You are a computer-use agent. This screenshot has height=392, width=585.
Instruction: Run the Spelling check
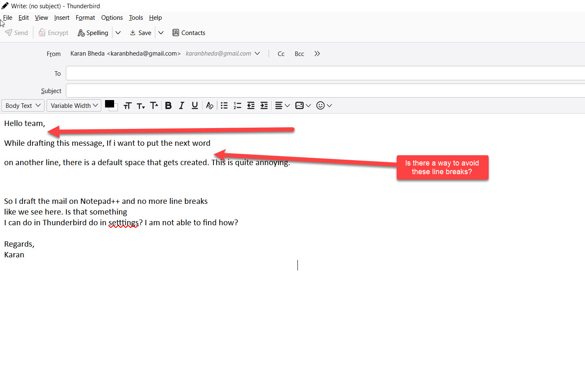pyautogui.click(x=93, y=33)
